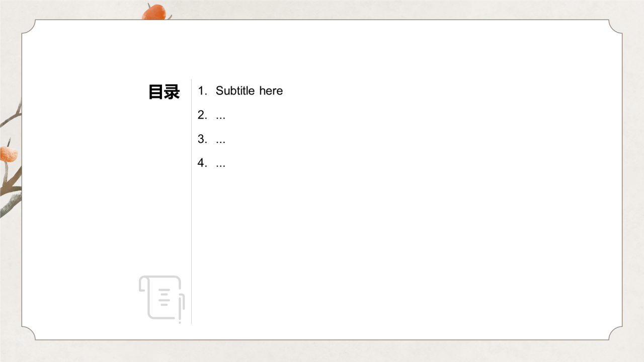Select the top-left notched frame corner
The image size is (644, 362).
(x=29, y=27)
